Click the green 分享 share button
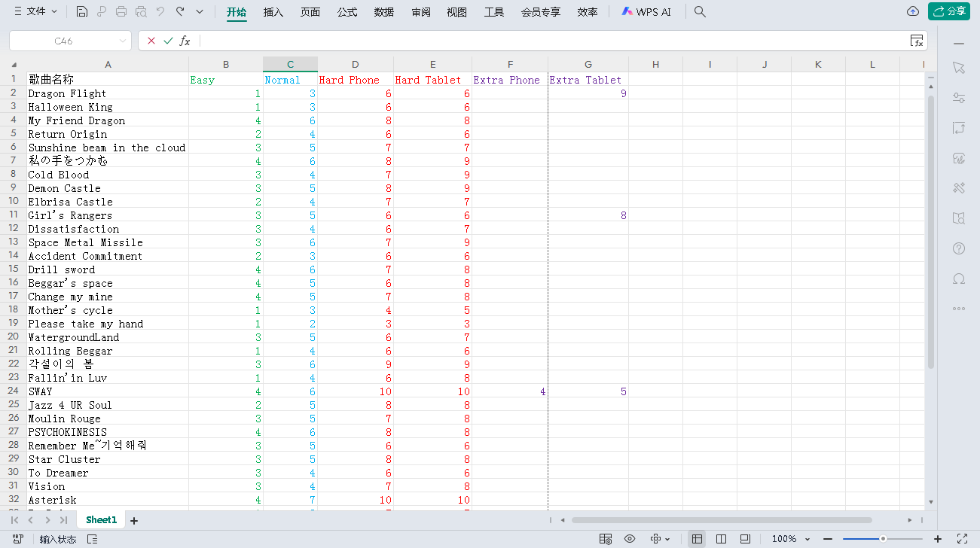This screenshot has height=548, width=980. 948,11
